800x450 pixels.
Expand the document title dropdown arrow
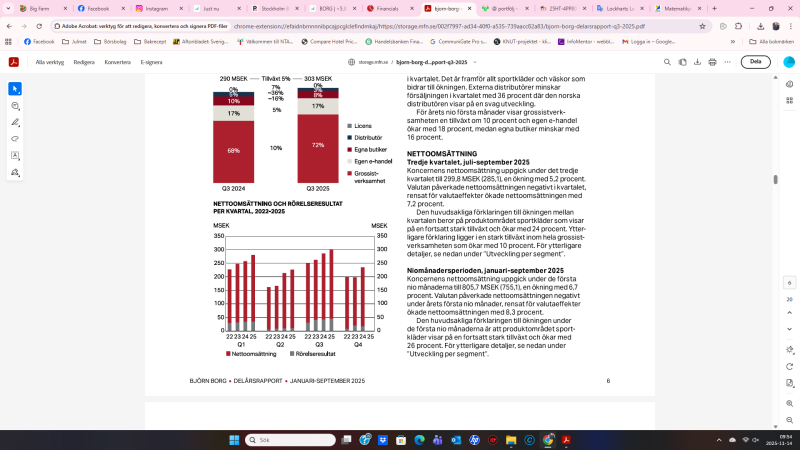[475, 62]
